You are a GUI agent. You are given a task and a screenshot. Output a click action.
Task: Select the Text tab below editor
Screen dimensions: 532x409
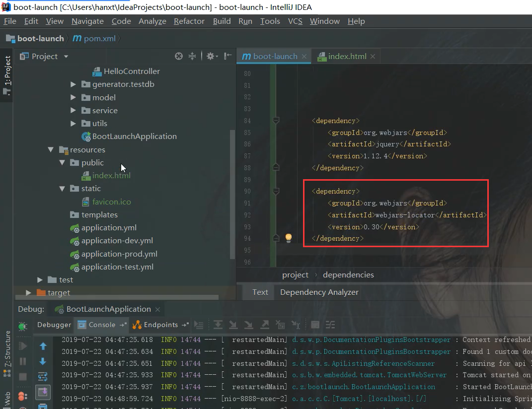point(260,292)
